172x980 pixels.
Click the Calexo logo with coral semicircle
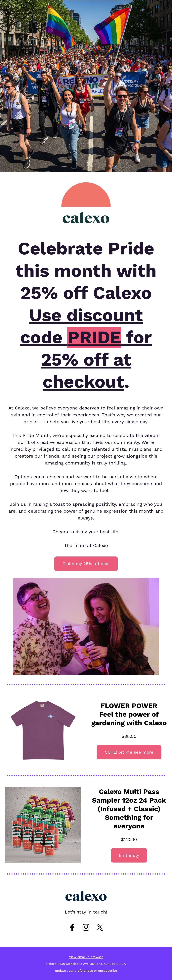point(86,203)
